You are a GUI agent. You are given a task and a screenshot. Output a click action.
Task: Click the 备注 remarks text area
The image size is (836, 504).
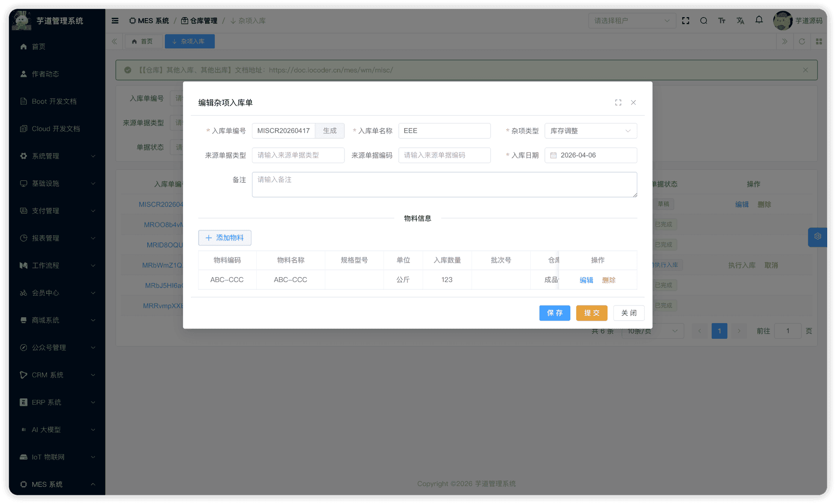444,185
